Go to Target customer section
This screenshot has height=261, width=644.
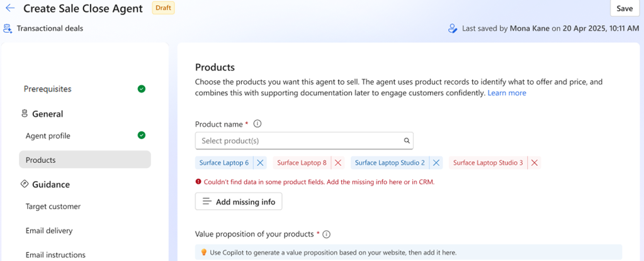(53, 206)
